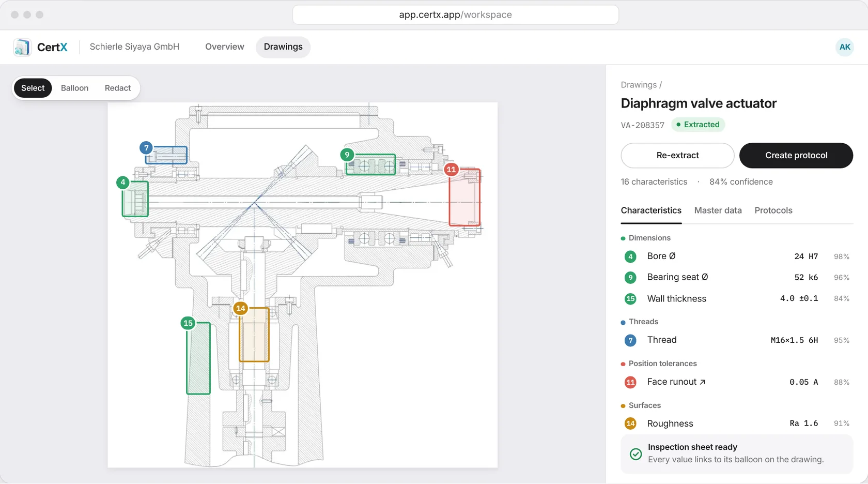This screenshot has width=868, height=484.
Task: Click the Ra 1.6 roughness value
Action: (x=804, y=424)
